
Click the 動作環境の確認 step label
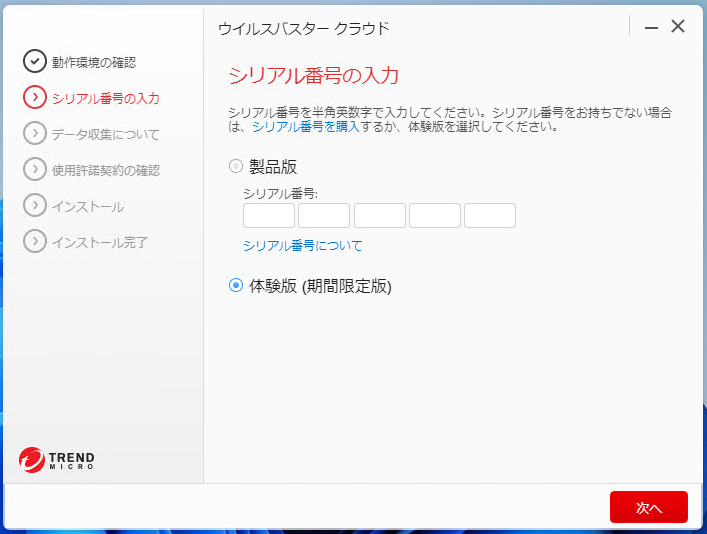click(x=94, y=62)
